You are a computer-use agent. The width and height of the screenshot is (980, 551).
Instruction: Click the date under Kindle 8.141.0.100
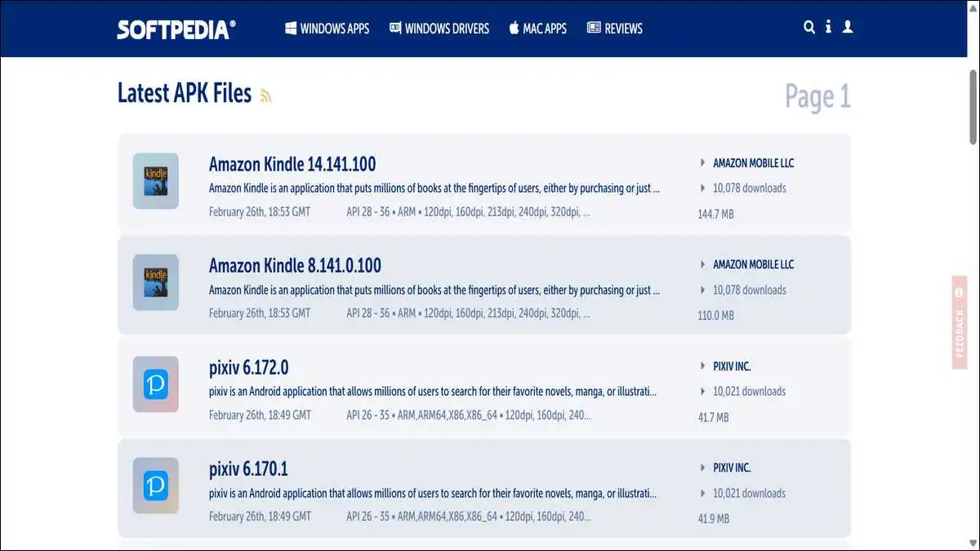pos(260,313)
